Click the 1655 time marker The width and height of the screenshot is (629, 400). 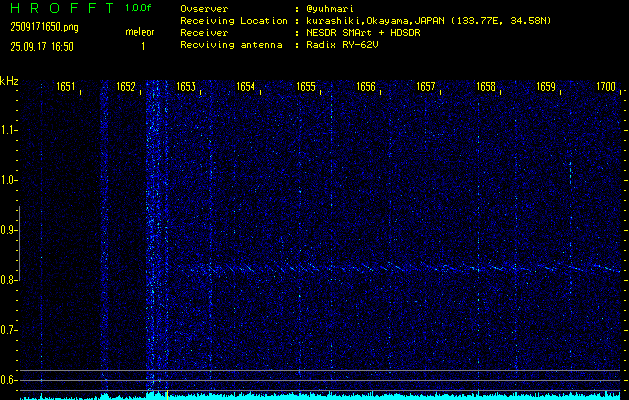[x=306, y=87]
